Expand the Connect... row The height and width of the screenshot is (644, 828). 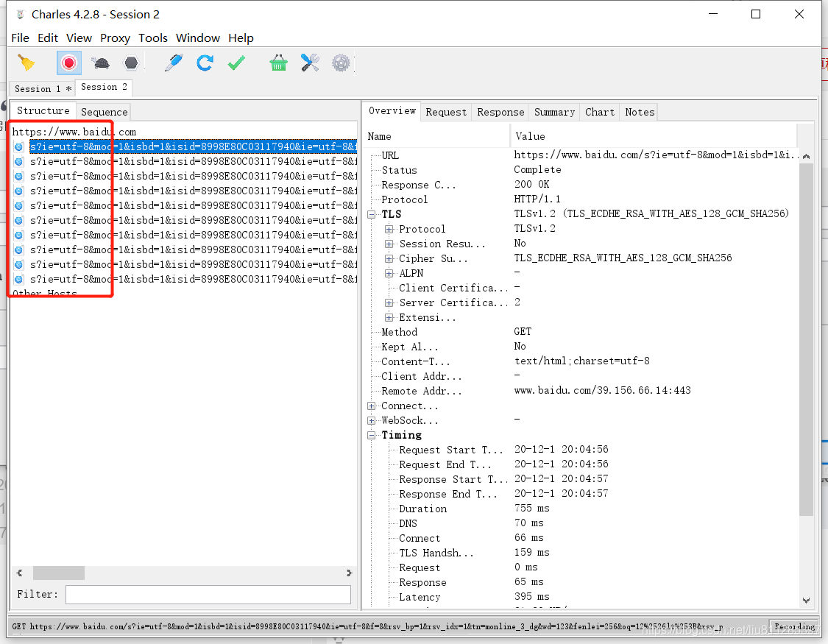tap(371, 406)
